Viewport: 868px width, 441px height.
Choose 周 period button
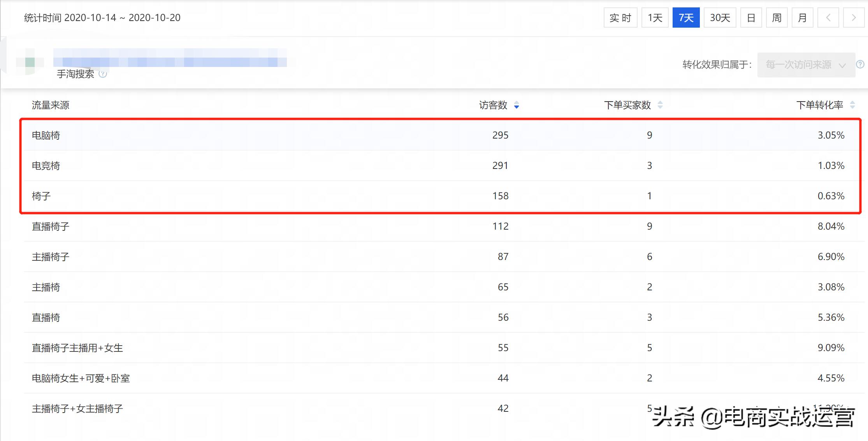point(777,18)
